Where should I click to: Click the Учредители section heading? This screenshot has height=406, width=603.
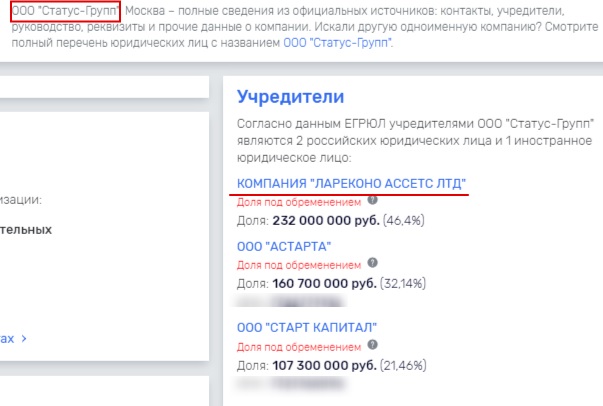[290, 97]
